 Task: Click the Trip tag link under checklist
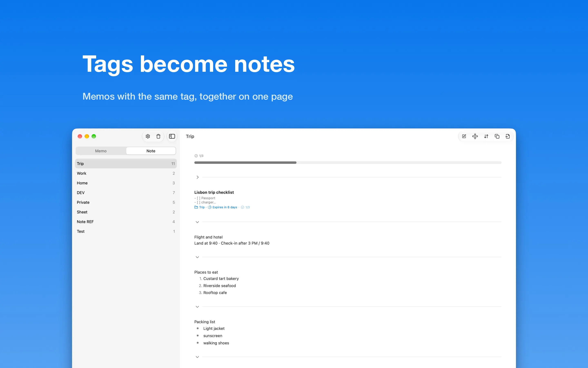coord(202,207)
